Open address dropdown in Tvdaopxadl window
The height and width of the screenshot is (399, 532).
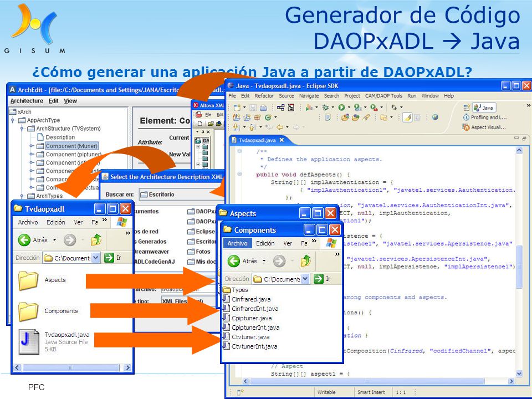coord(96,258)
